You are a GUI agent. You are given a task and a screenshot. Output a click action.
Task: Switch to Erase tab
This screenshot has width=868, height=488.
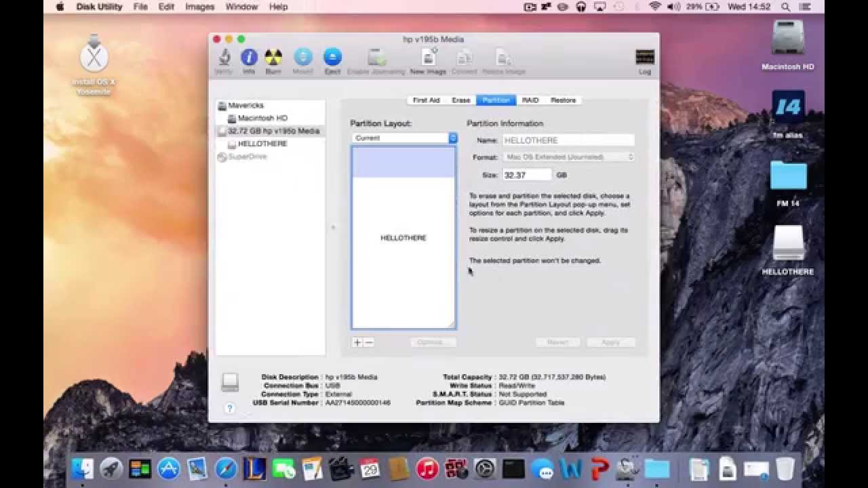[x=461, y=100]
